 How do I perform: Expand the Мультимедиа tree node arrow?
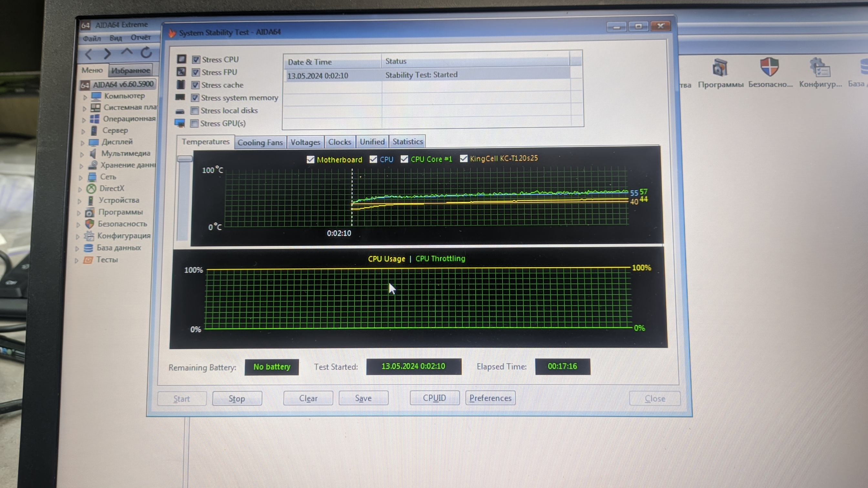[82, 155]
